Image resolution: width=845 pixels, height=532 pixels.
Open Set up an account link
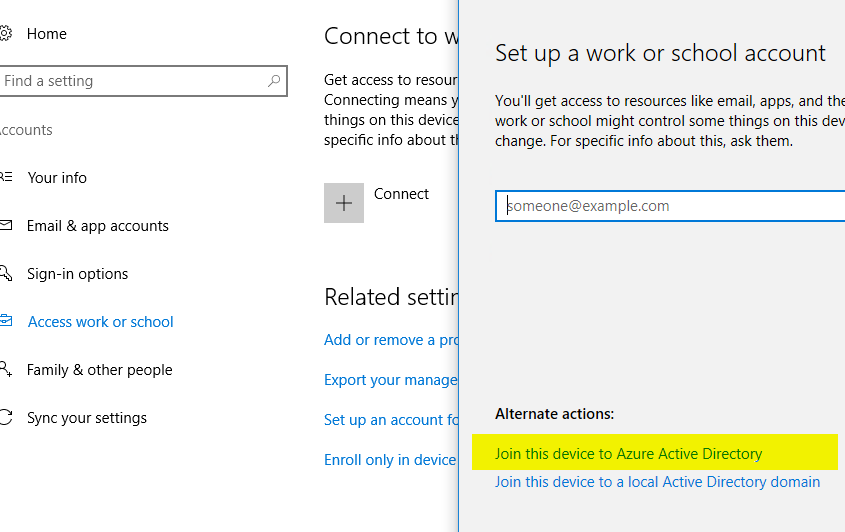tap(391, 420)
